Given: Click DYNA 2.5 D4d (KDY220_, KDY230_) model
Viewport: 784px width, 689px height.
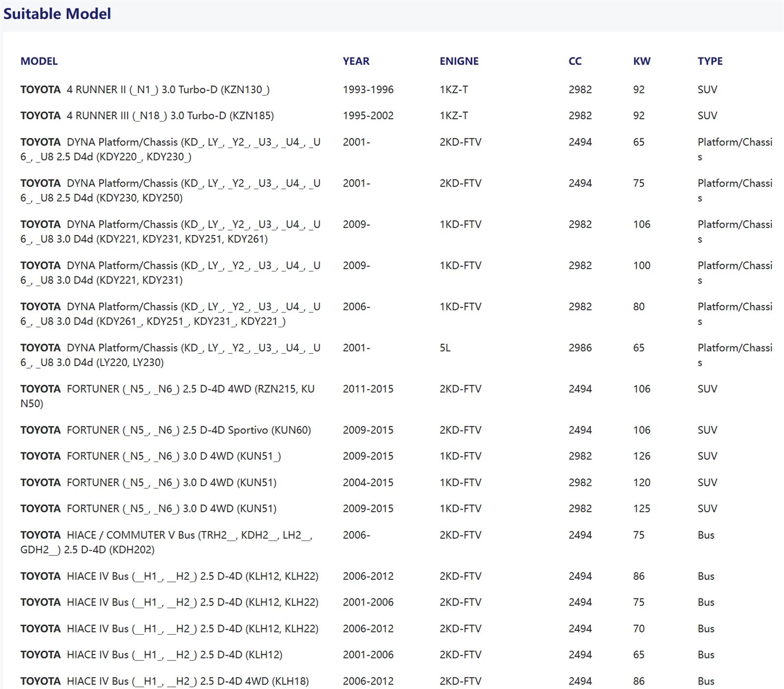Looking at the screenshot, I should pyautogui.click(x=171, y=149).
